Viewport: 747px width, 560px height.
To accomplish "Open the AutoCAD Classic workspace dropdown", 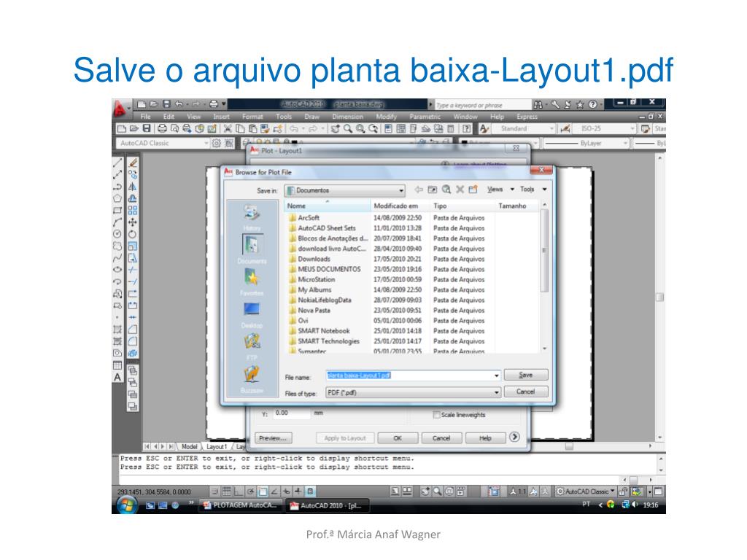I will click(x=162, y=143).
